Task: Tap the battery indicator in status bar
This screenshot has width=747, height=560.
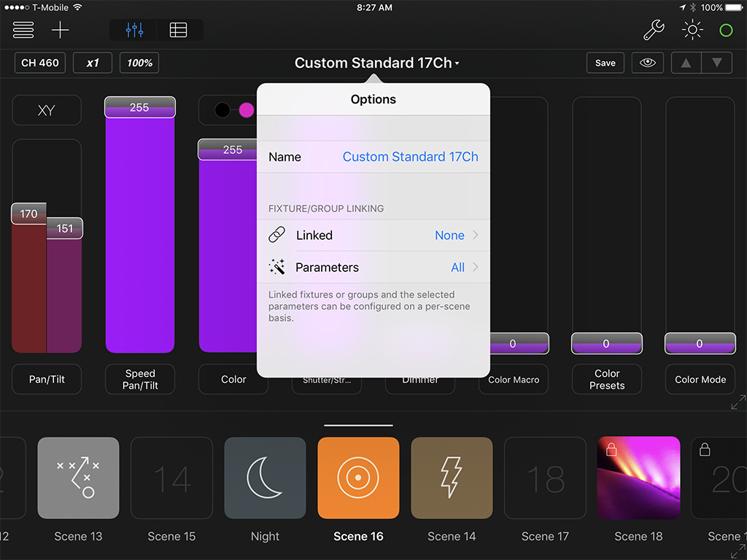Action: click(734, 7)
